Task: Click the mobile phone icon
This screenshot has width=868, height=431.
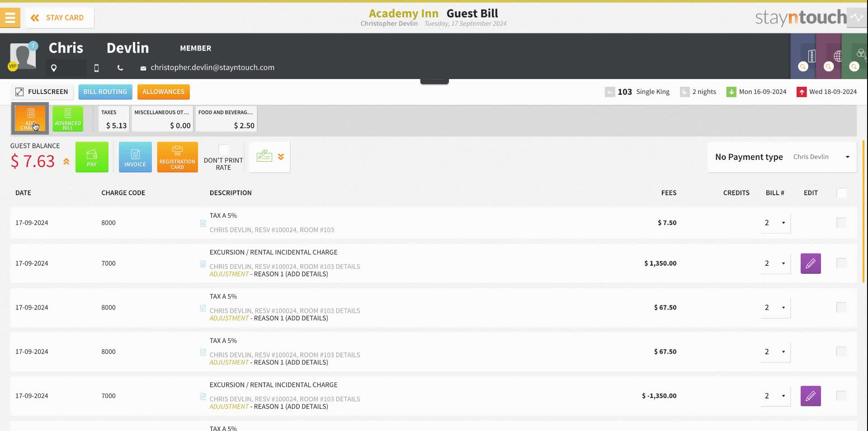Action: tap(96, 68)
